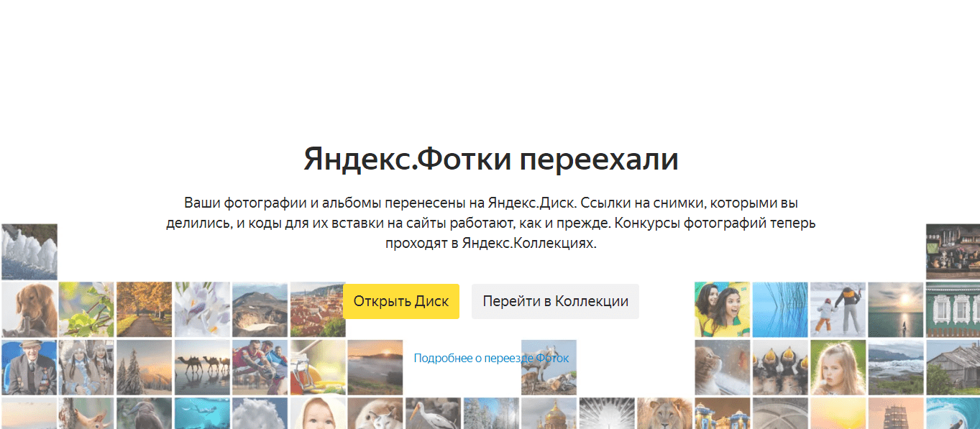The height and width of the screenshot is (429, 980).
Task: Select the sunset over sea photo
Action: point(895,310)
